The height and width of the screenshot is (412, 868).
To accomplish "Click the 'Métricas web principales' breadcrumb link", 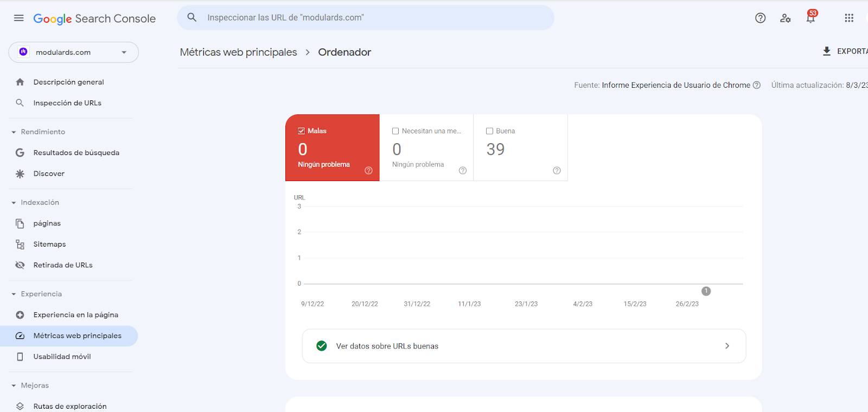I will [238, 52].
